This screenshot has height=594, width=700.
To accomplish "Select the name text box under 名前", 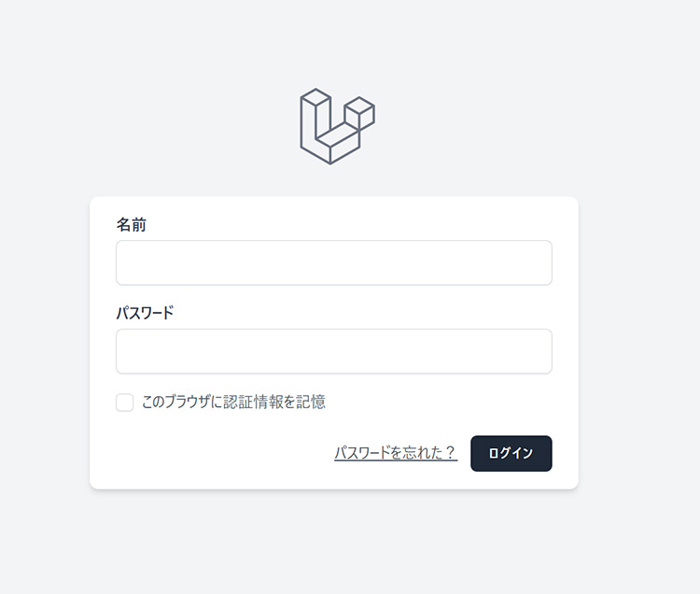I will pyautogui.click(x=334, y=262).
